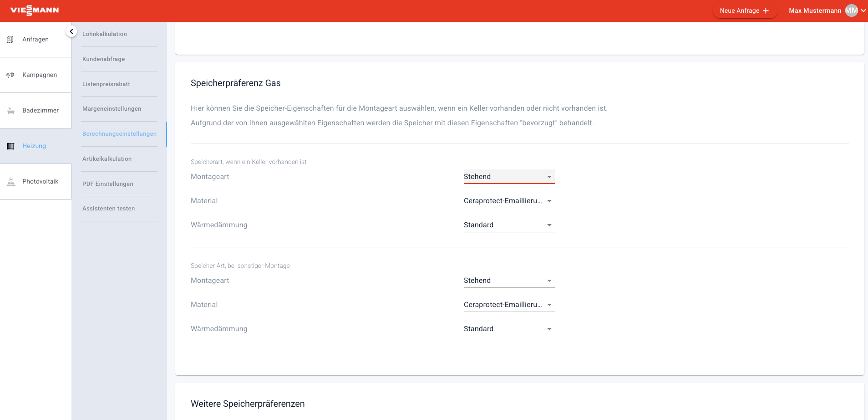
Task: Open Montageart dropdown for Keller vorhanden
Action: (x=508, y=177)
